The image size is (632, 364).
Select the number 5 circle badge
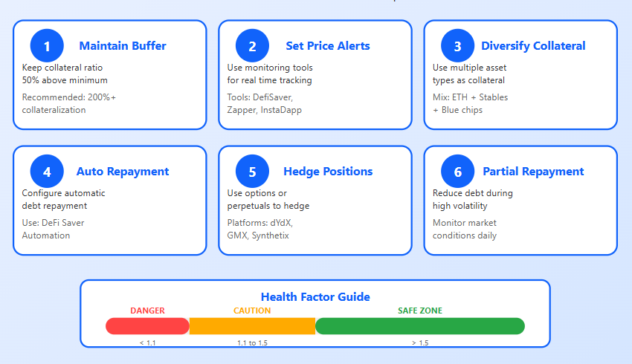point(252,172)
